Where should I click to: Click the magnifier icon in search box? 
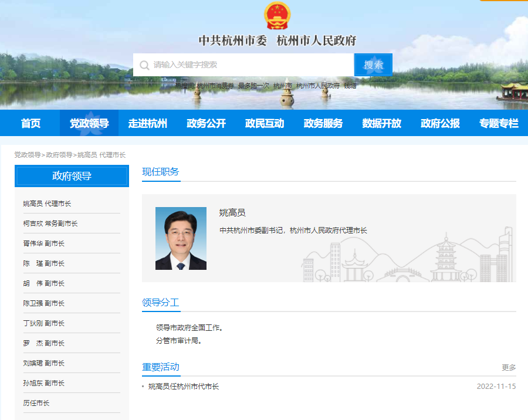coord(144,65)
